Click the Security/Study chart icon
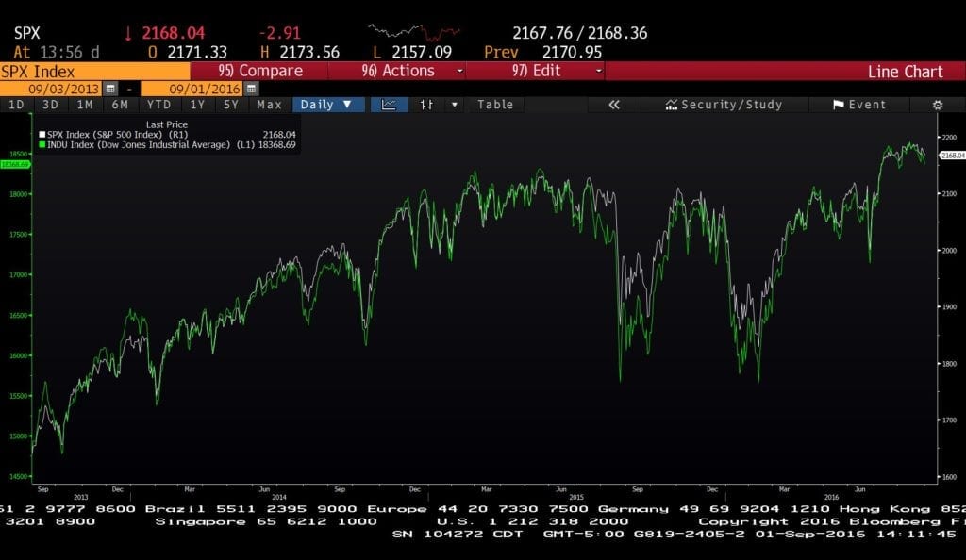The height and width of the screenshot is (560, 966). 671,105
